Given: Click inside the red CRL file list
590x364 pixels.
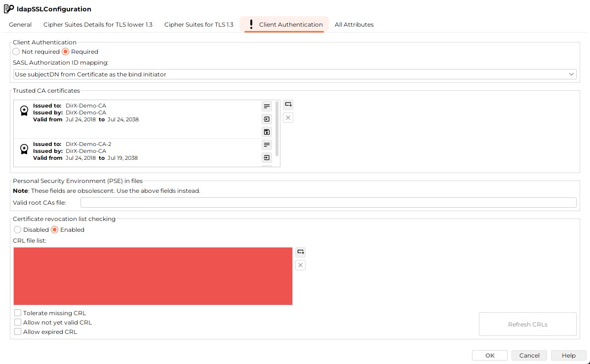Looking at the screenshot, I should pos(153,276).
